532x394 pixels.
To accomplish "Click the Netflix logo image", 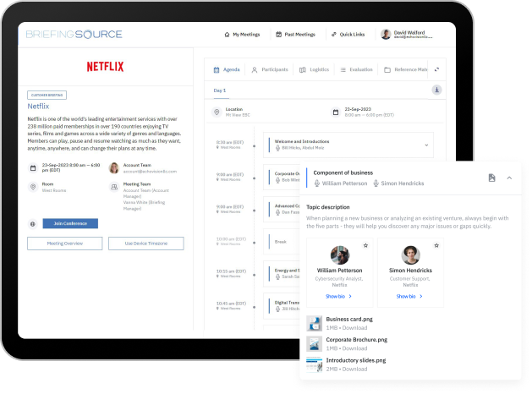I will point(105,67).
